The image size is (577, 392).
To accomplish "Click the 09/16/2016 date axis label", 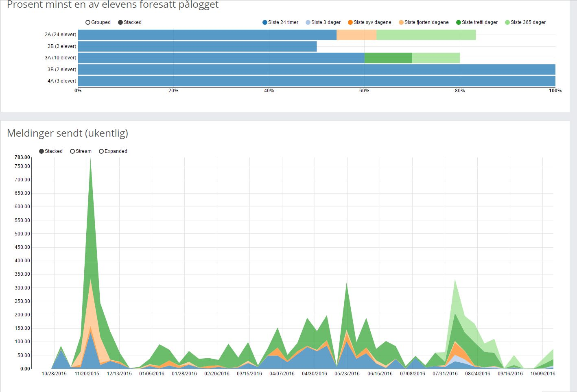I will (510, 374).
